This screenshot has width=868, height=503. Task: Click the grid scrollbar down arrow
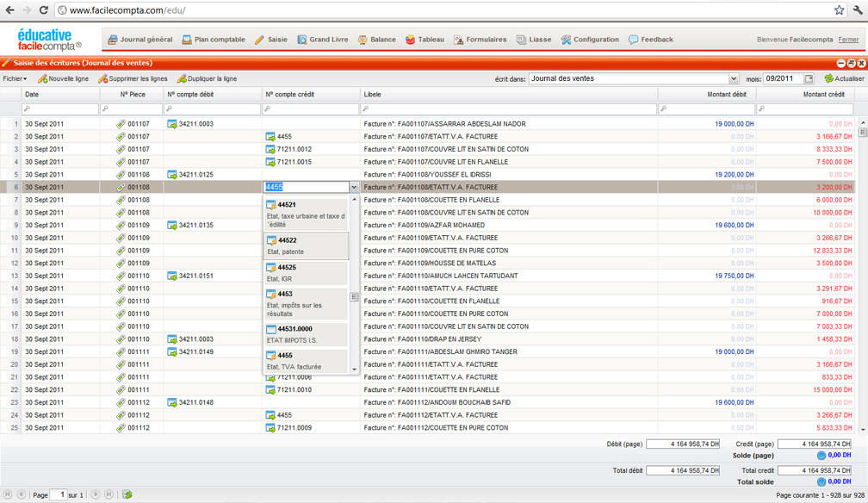[x=863, y=429]
